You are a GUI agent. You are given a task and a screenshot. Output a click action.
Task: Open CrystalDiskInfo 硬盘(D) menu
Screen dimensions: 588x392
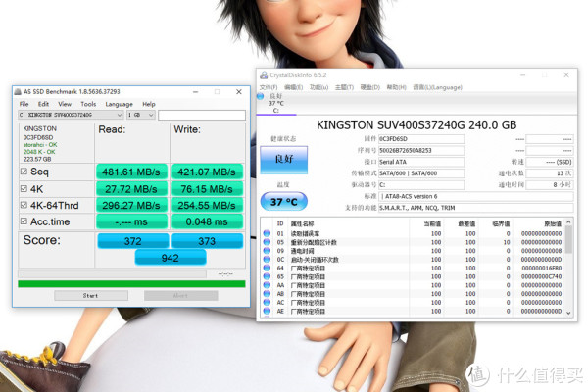pyautogui.click(x=370, y=87)
